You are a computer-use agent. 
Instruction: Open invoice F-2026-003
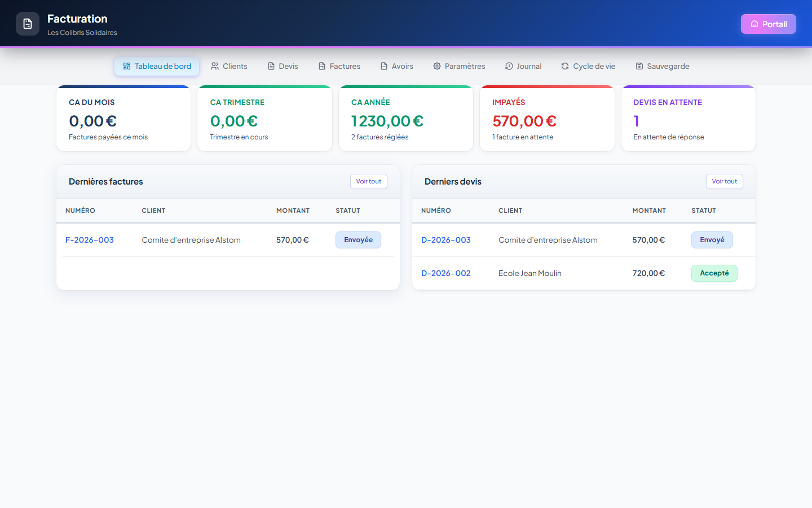click(90, 240)
